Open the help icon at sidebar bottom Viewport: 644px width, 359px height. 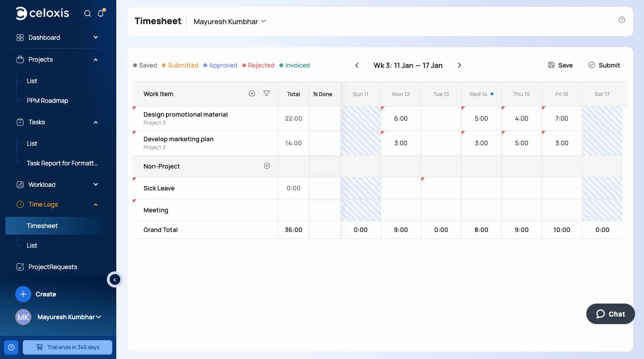pyautogui.click(x=11, y=347)
